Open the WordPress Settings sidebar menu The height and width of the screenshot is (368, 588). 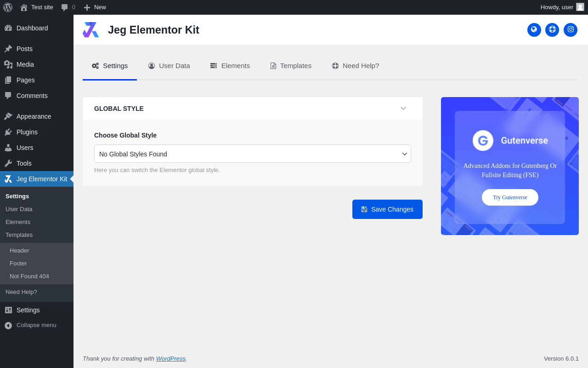(37, 310)
